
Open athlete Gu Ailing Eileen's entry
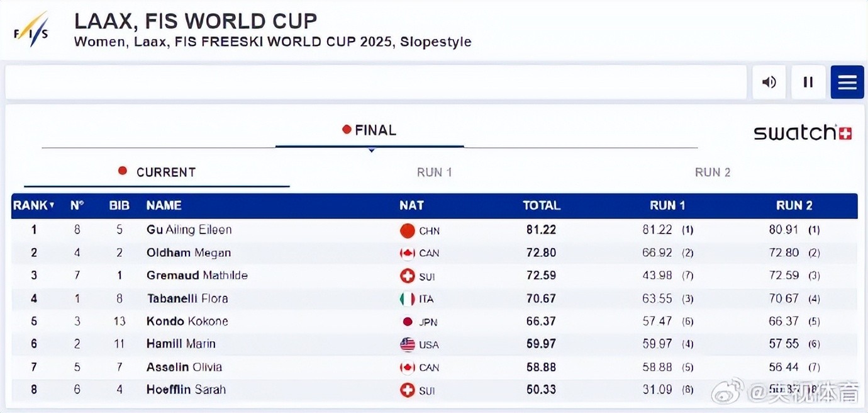point(189,230)
